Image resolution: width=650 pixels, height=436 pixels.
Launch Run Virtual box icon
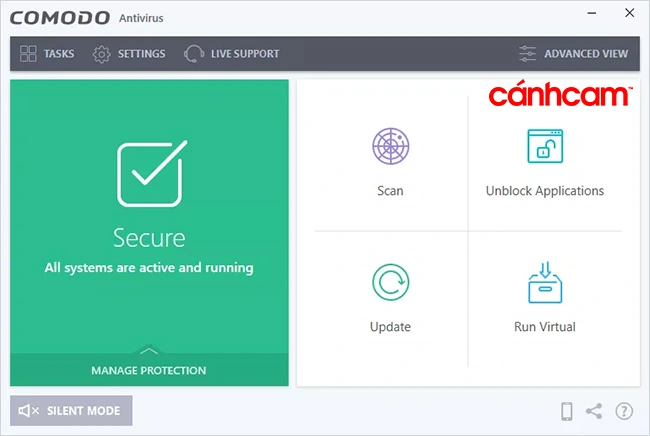pos(545,282)
